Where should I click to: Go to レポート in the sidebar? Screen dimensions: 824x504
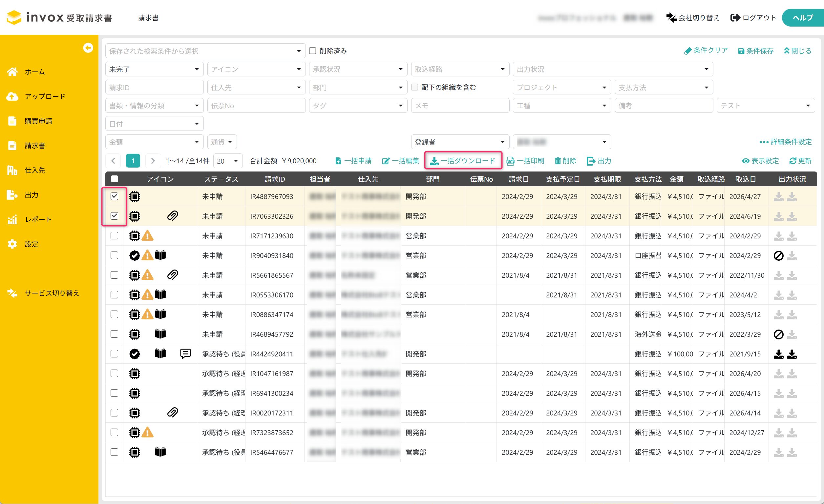tap(38, 220)
